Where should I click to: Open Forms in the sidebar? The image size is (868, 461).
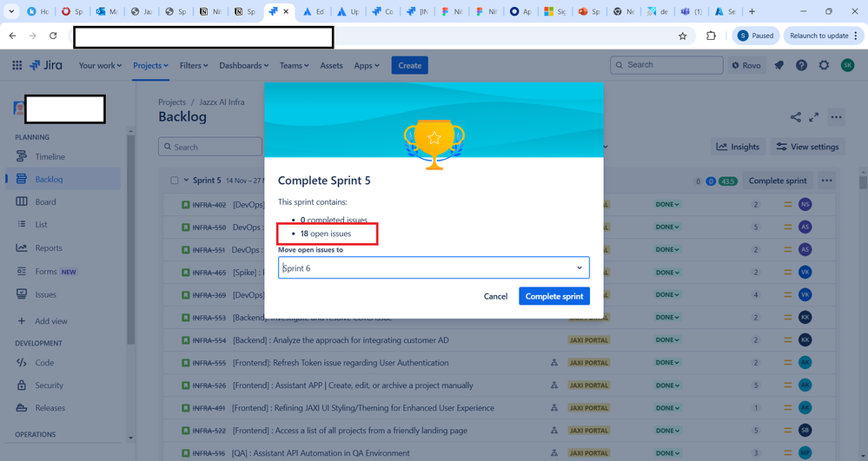63,272
